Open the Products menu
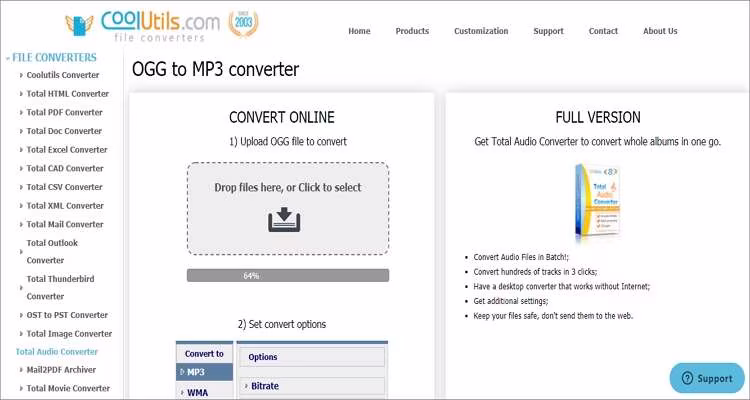 point(412,31)
